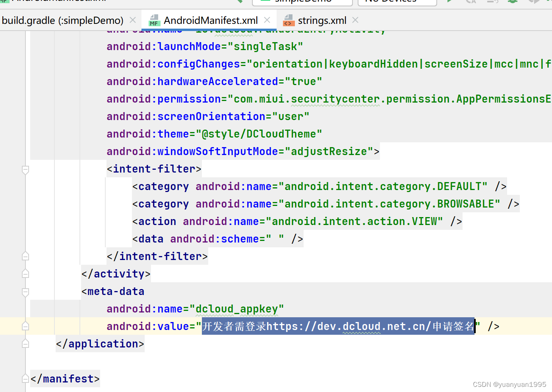Image resolution: width=552 pixels, height=392 pixels.
Task: Collapse the intent-filter opening tag fold marker
Action: click(x=25, y=170)
